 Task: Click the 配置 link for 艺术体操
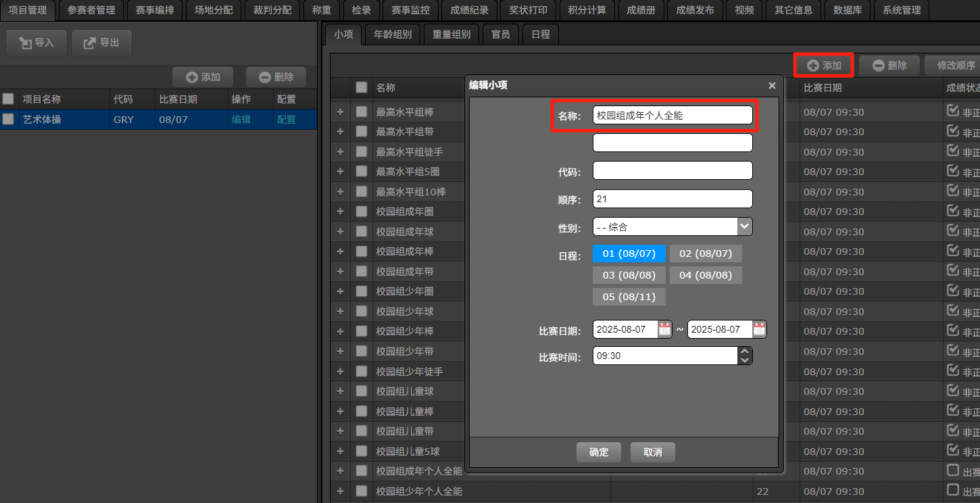(x=287, y=120)
